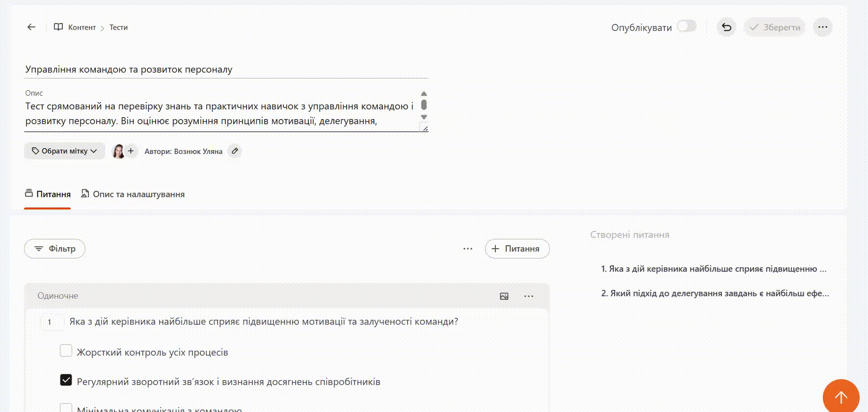This screenshot has width=868, height=412.
Task: Click the test title input field
Action: 226,70
